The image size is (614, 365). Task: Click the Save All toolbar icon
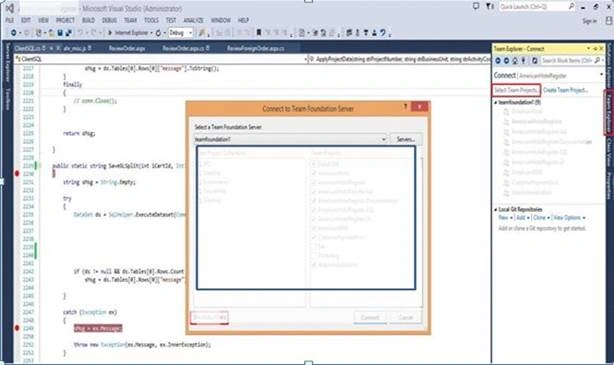click(69, 33)
